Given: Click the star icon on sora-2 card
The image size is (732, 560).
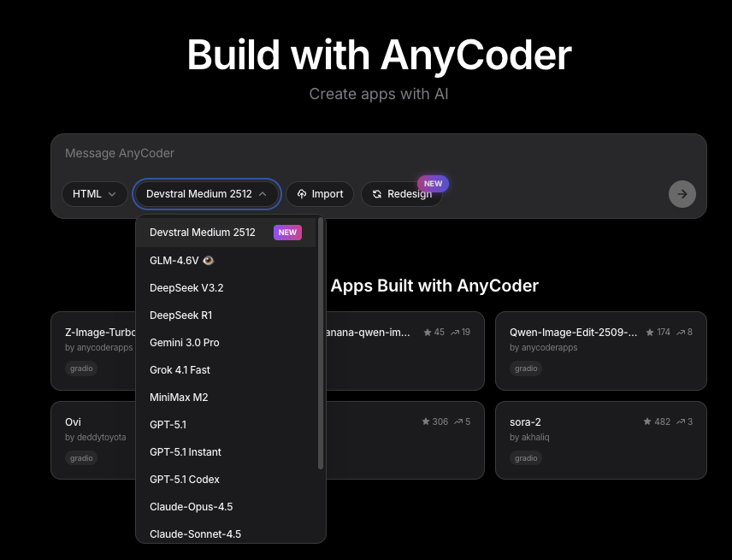Looking at the screenshot, I should pos(647,421).
